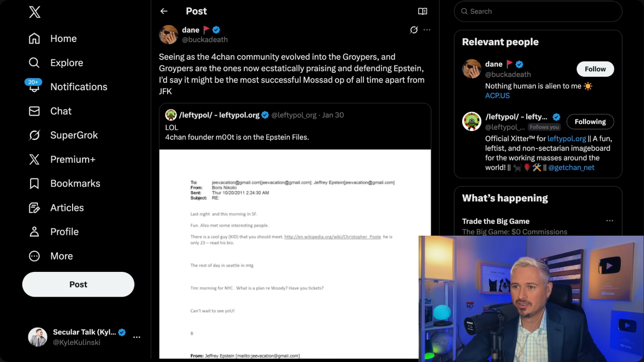
Task: Open reader view book icon
Action: click(x=422, y=11)
